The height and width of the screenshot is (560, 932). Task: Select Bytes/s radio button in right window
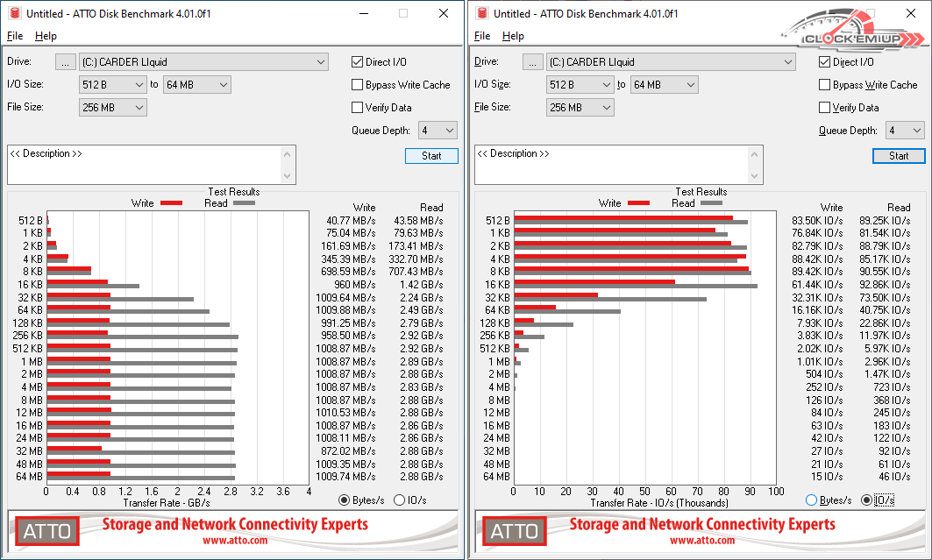pyautogui.click(x=811, y=500)
